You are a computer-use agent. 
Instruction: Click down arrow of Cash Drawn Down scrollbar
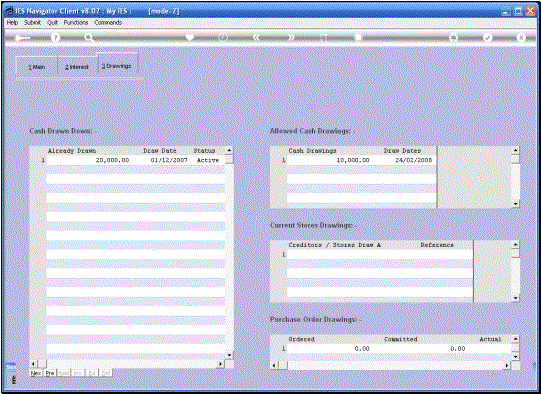click(x=229, y=355)
